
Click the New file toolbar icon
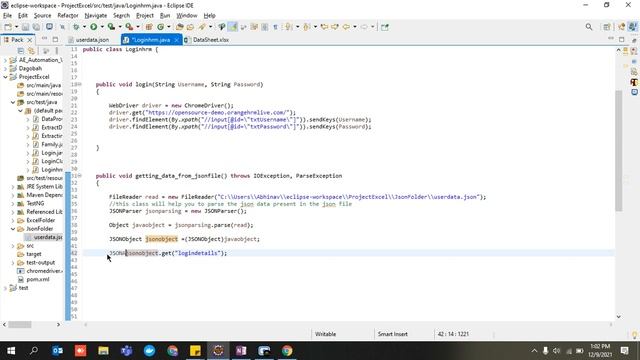[8, 27]
